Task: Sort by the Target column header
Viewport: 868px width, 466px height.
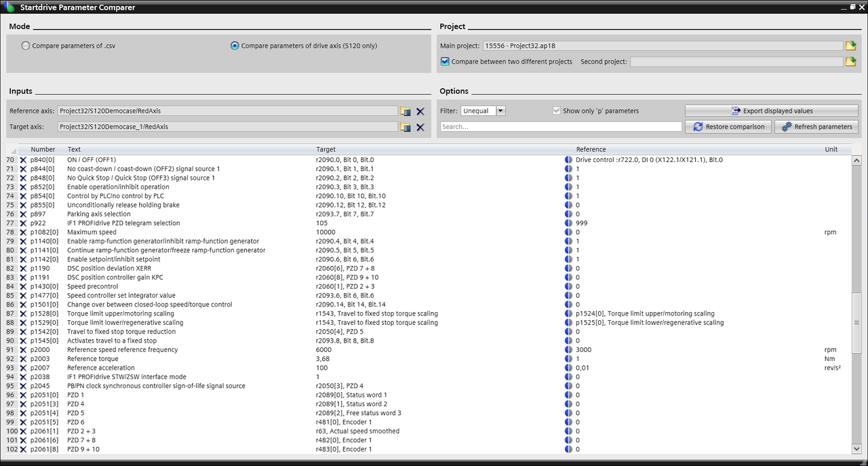Action: click(x=325, y=149)
